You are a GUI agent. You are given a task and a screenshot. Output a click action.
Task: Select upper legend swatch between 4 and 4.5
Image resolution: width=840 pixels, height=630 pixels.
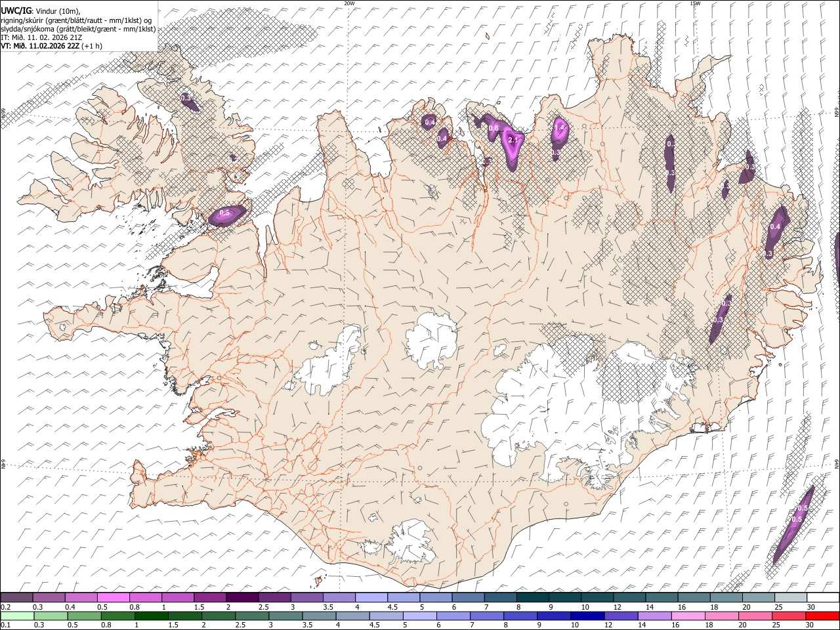[x=371, y=597]
